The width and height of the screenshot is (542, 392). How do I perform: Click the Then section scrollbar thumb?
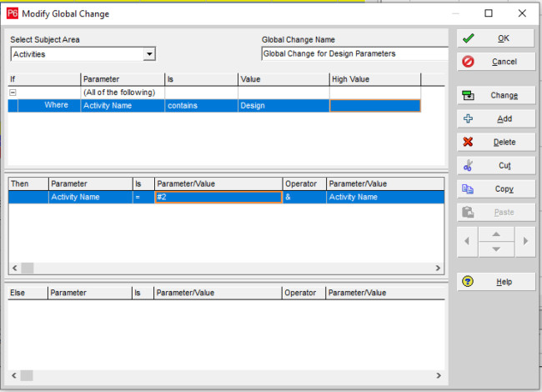click(28, 268)
